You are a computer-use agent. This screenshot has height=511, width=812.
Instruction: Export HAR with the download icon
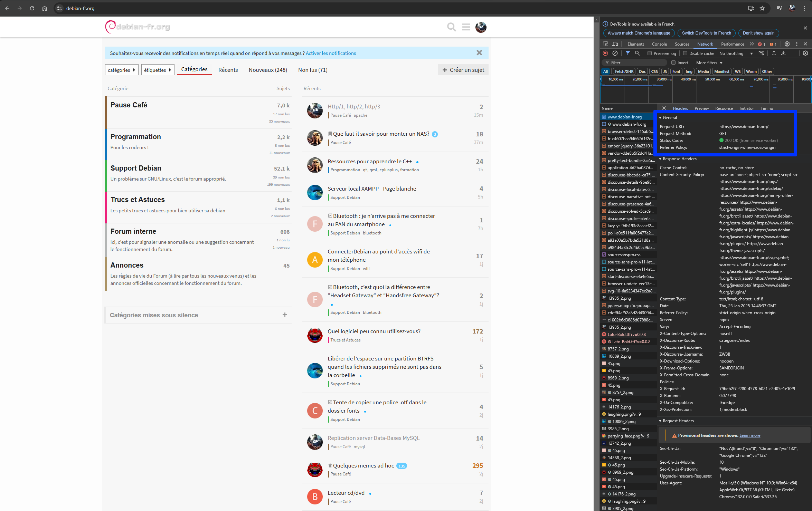[x=783, y=53]
